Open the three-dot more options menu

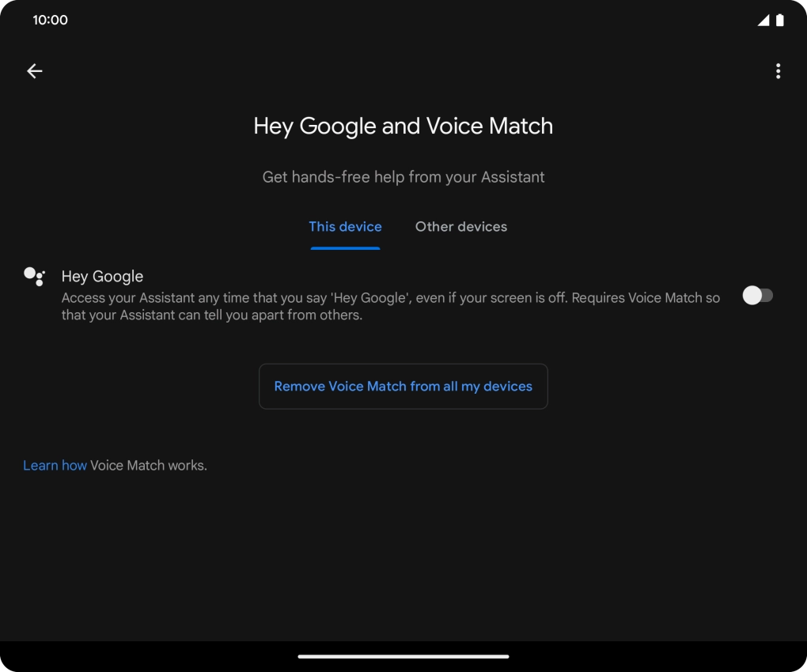[778, 71]
